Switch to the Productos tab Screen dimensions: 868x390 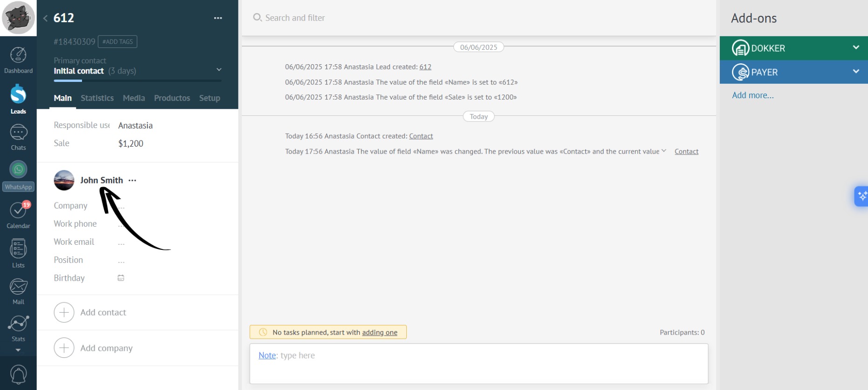click(x=172, y=98)
